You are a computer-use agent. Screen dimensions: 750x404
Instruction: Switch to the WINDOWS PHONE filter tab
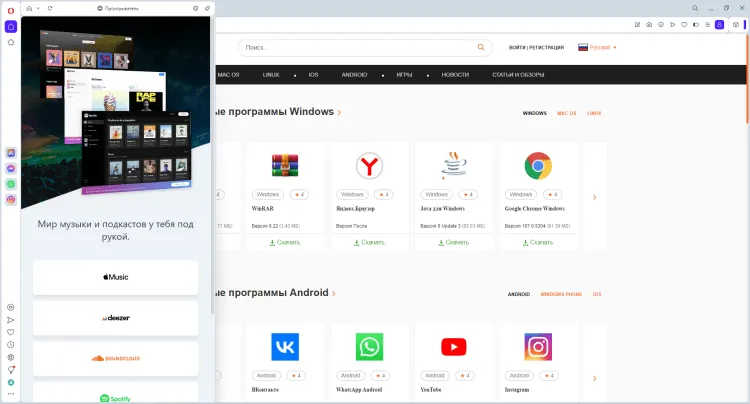561,294
